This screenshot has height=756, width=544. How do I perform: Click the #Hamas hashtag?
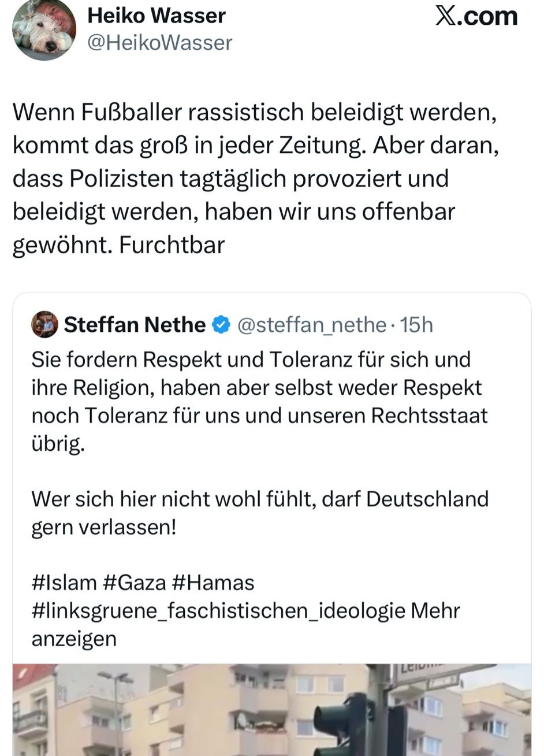213,582
